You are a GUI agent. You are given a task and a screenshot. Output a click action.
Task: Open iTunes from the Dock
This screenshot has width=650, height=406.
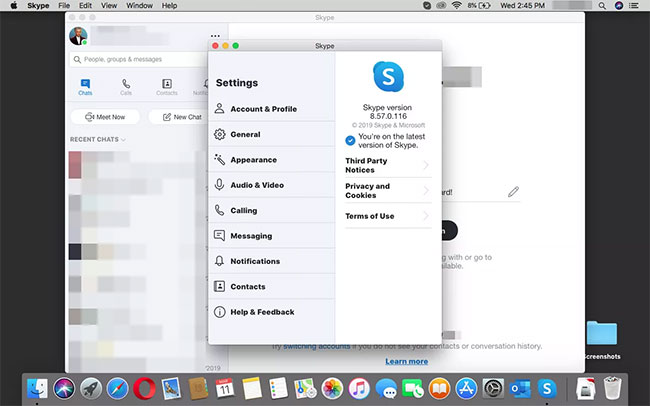pyautogui.click(x=359, y=389)
